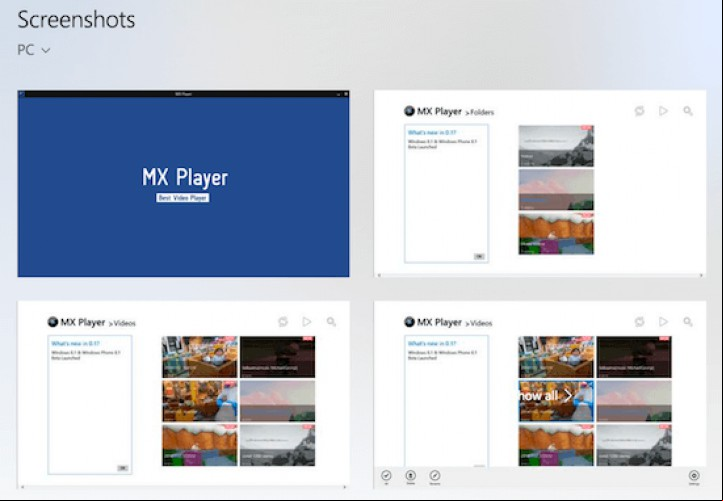Click the Screenshots heading
The width and height of the screenshot is (723, 501).
[x=76, y=20]
